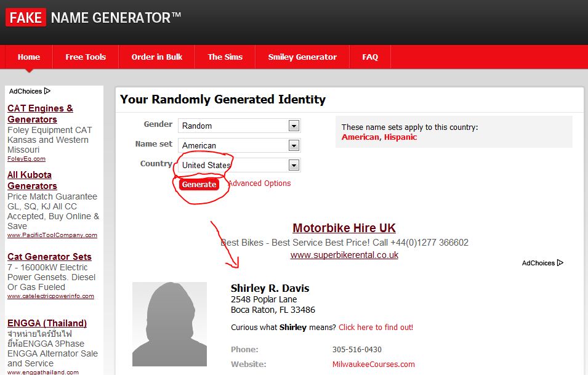Select Order in Bulk tab

point(157,57)
